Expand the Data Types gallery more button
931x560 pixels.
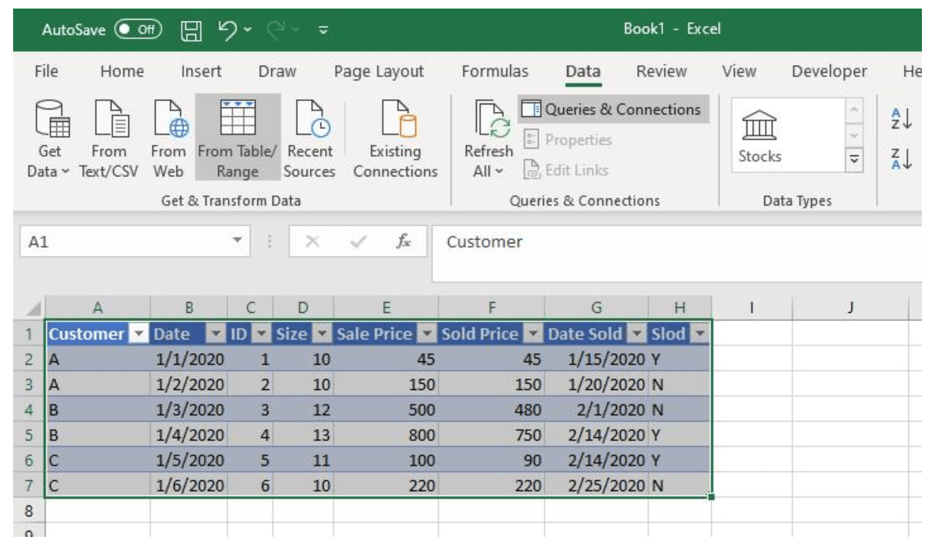(x=854, y=159)
